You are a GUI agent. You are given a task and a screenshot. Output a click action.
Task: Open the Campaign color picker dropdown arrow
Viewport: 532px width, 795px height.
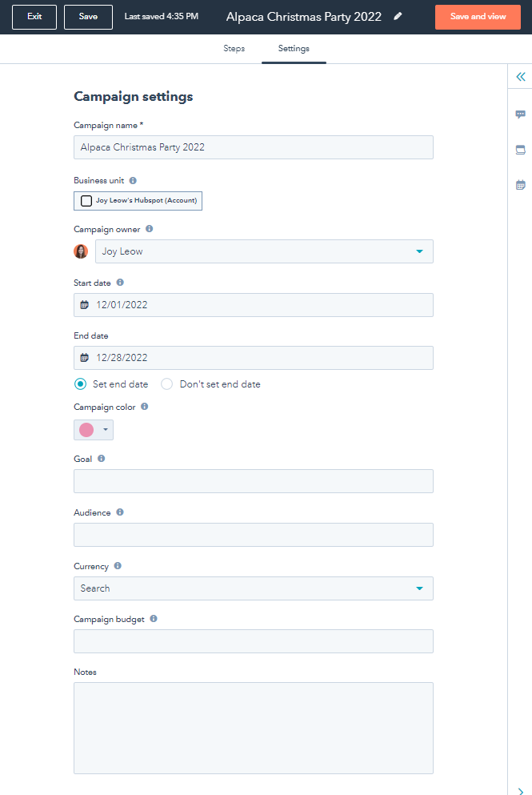(106, 429)
